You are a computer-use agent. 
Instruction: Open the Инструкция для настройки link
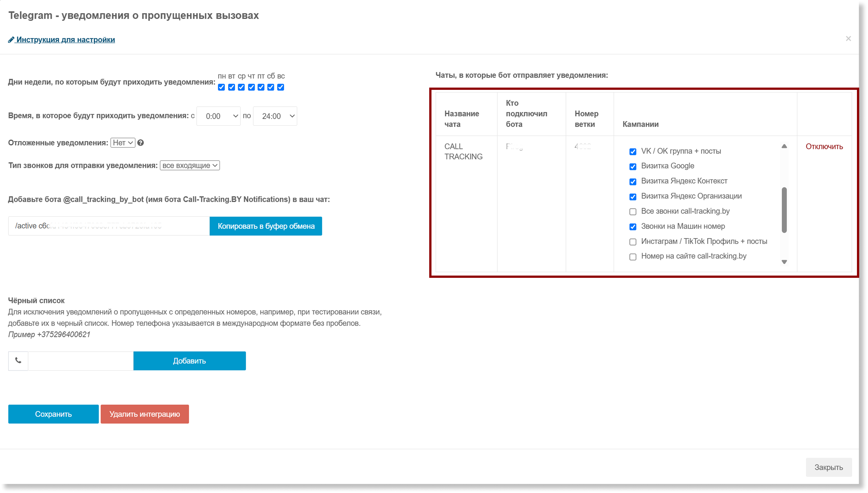62,40
